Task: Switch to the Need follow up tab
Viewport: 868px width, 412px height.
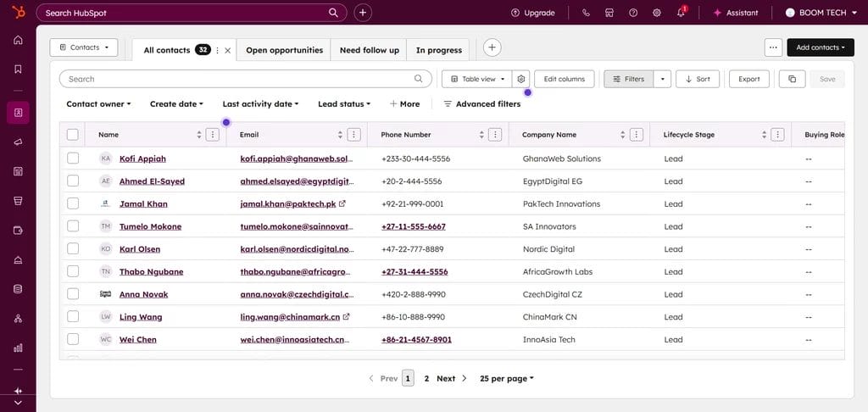Action: (x=370, y=50)
